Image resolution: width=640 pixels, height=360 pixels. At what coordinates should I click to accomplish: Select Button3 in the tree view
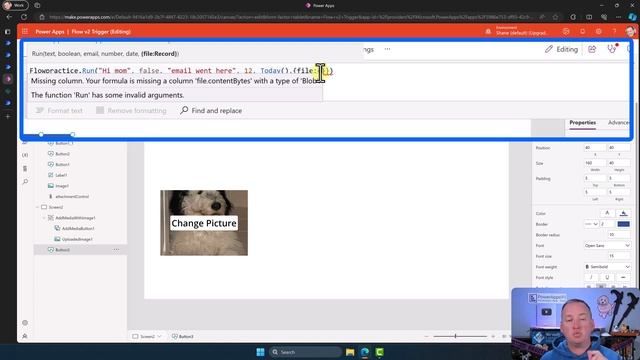[x=62, y=250]
